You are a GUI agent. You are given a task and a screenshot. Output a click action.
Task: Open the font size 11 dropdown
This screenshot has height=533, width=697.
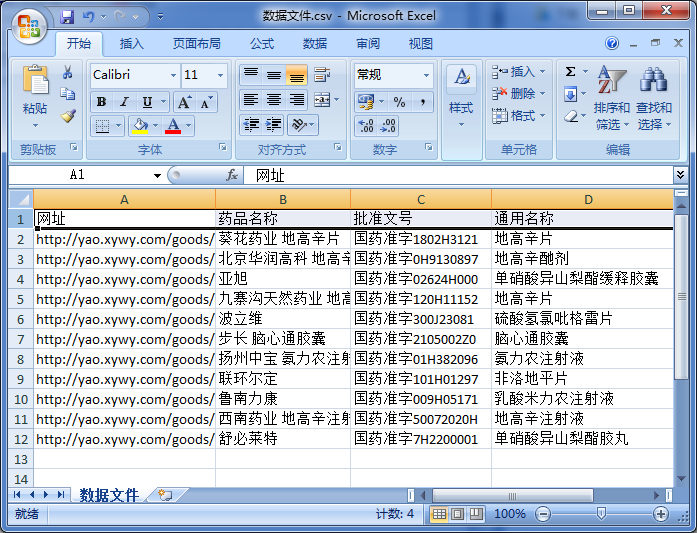(220, 75)
